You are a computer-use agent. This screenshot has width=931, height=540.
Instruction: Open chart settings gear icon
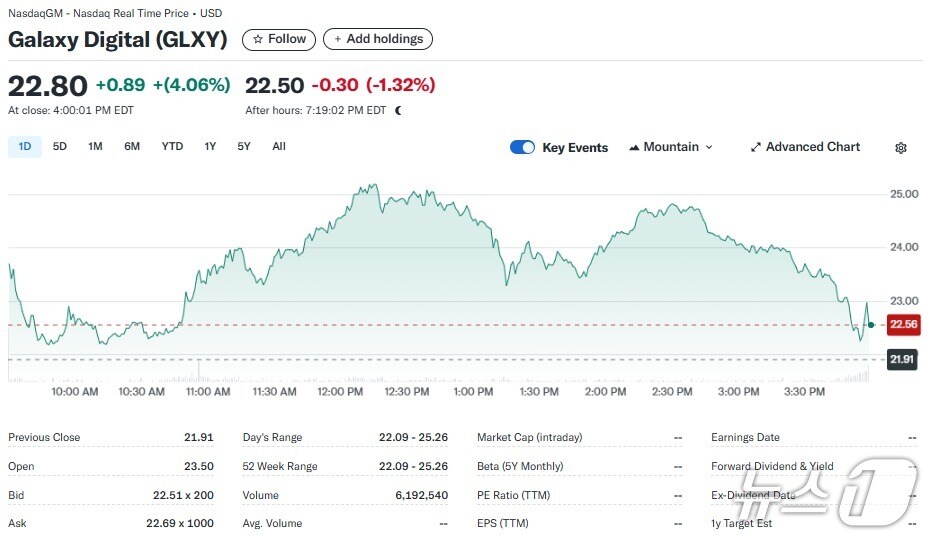click(900, 148)
